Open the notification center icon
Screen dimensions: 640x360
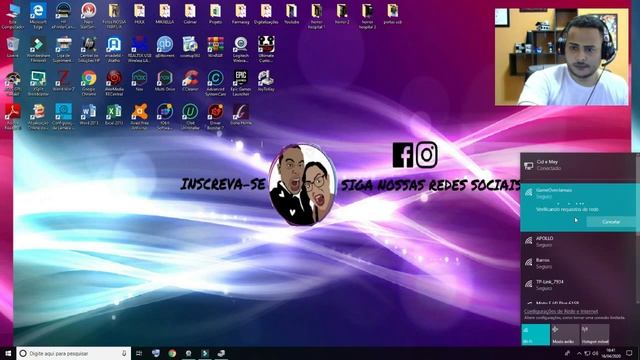pos(629,353)
